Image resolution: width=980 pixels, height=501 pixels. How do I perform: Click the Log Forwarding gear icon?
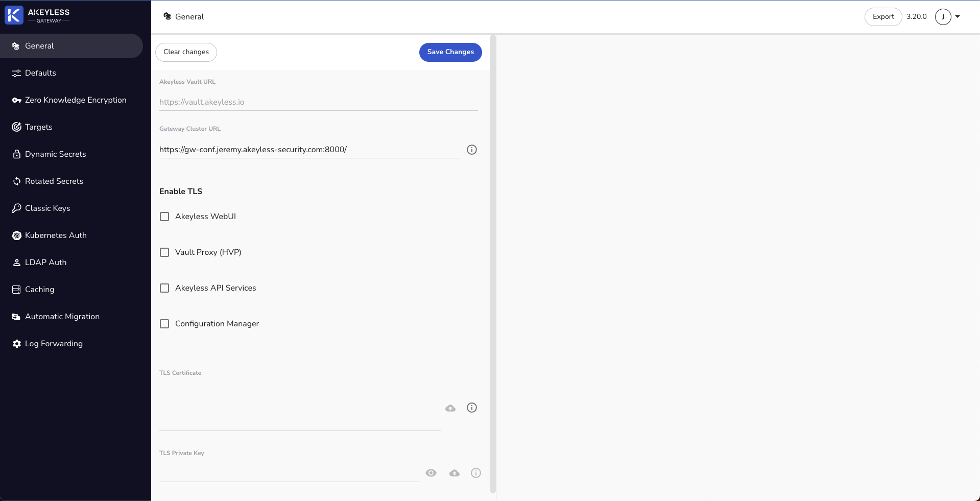click(16, 344)
